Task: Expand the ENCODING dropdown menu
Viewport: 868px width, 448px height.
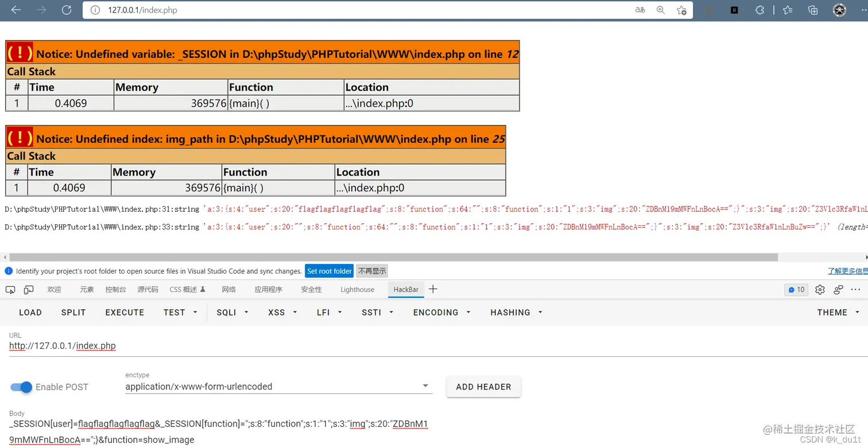Action: click(x=441, y=312)
